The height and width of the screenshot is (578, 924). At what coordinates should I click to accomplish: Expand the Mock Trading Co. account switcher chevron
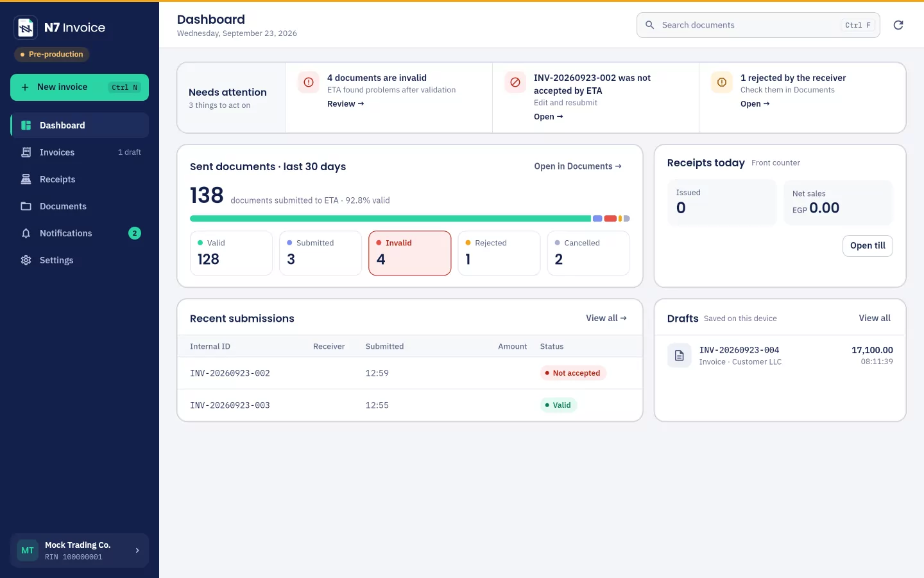137,550
